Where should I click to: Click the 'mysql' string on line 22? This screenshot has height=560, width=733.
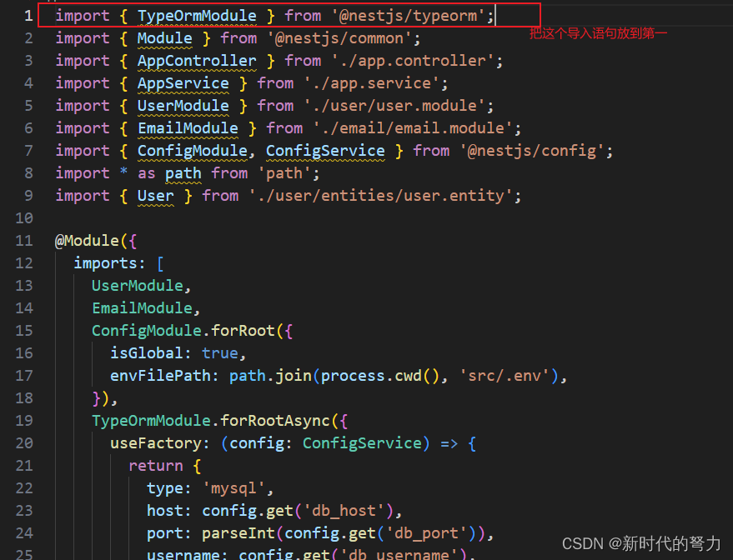click(233, 487)
